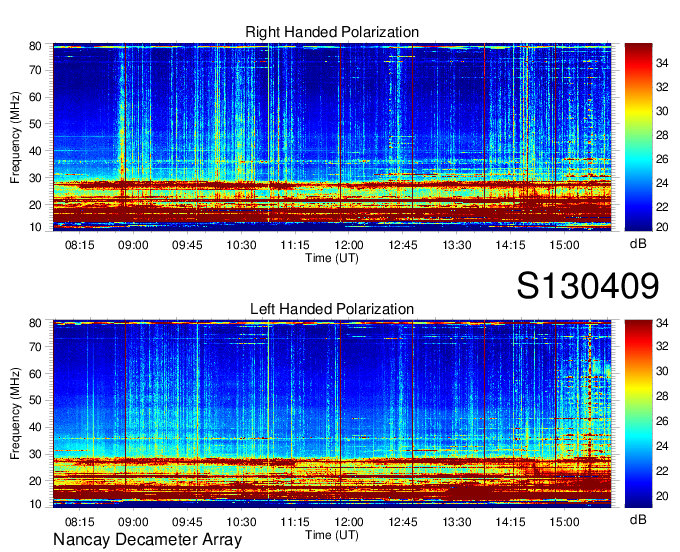This screenshot has width=680, height=552.
Task: Click the 15:00 time tick under Right Handed plot
Action: point(564,245)
